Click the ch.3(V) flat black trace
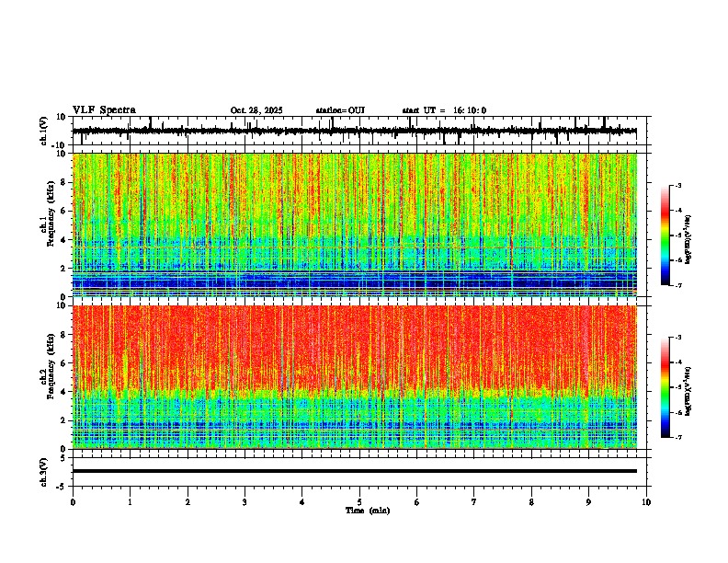This screenshot has width=728, height=563. 355,471
